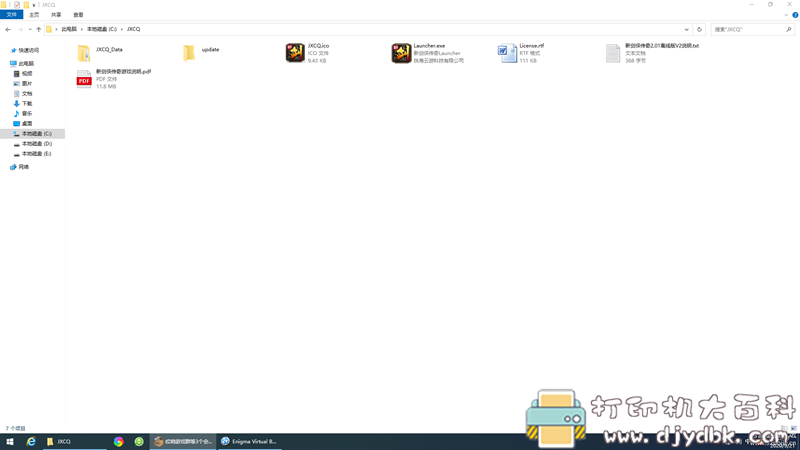
Task: Go forward with the forward arrow
Action: point(20,30)
